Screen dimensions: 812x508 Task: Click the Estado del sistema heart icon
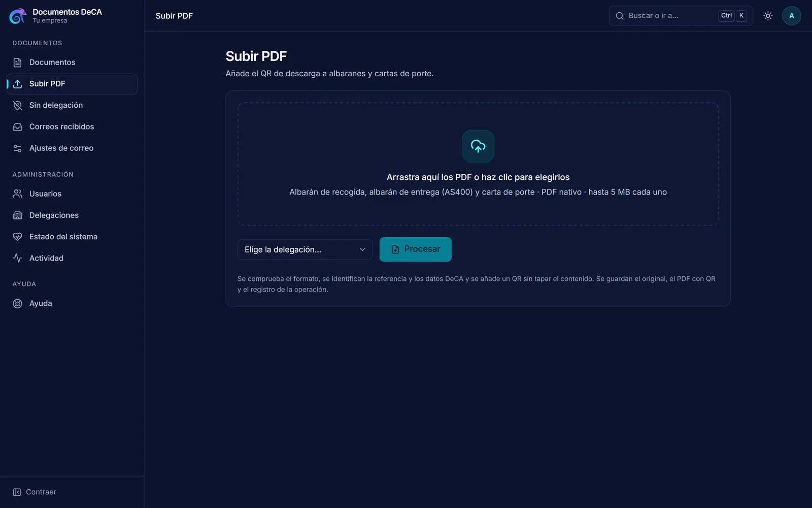pyautogui.click(x=17, y=237)
